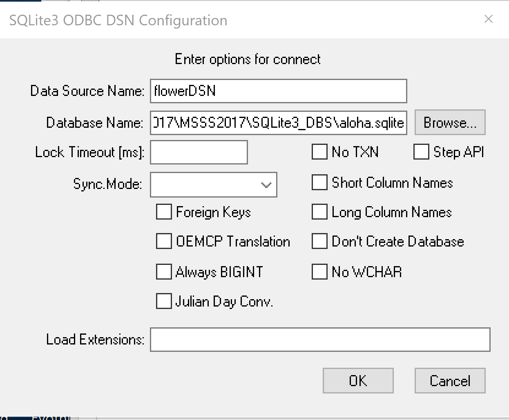Check Long Column Names option
Screen dimensions: 509x420
point(319,212)
